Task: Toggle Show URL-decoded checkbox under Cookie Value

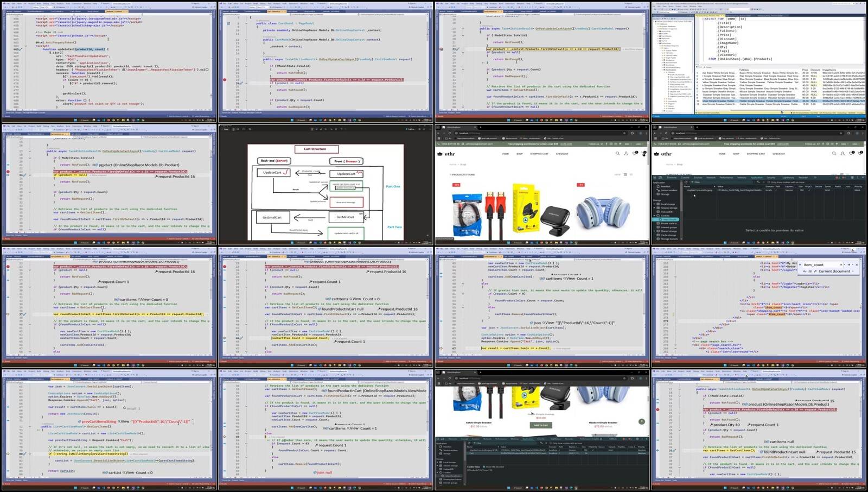Action: (484, 466)
